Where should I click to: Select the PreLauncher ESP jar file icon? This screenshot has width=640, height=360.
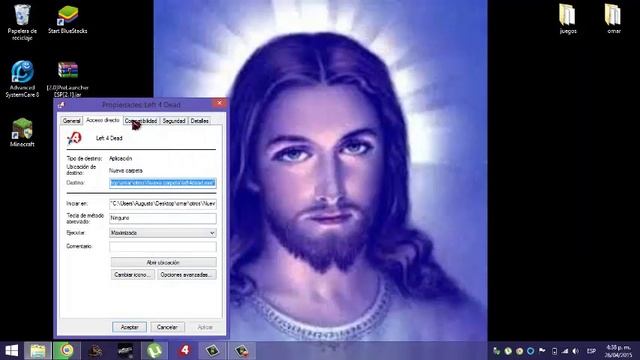pyautogui.click(x=67, y=80)
